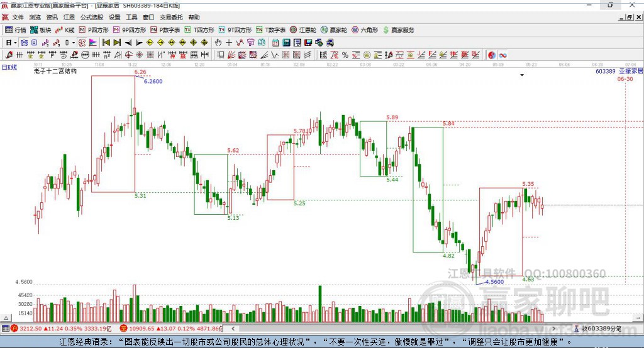The height and width of the screenshot is (348, 644).
Task: Select the red target circle tool
Action: pos(128,55)
